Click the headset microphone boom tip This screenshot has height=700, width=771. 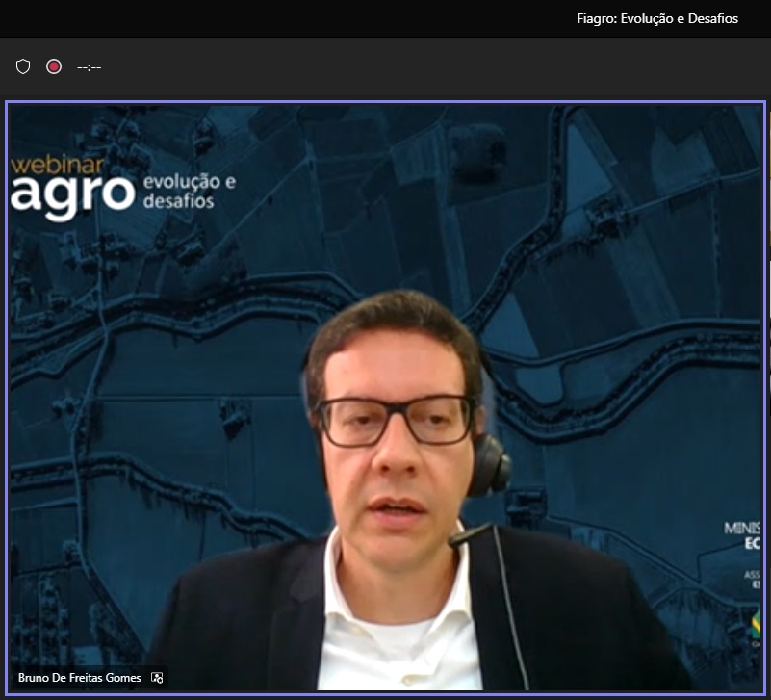point(456,540)
